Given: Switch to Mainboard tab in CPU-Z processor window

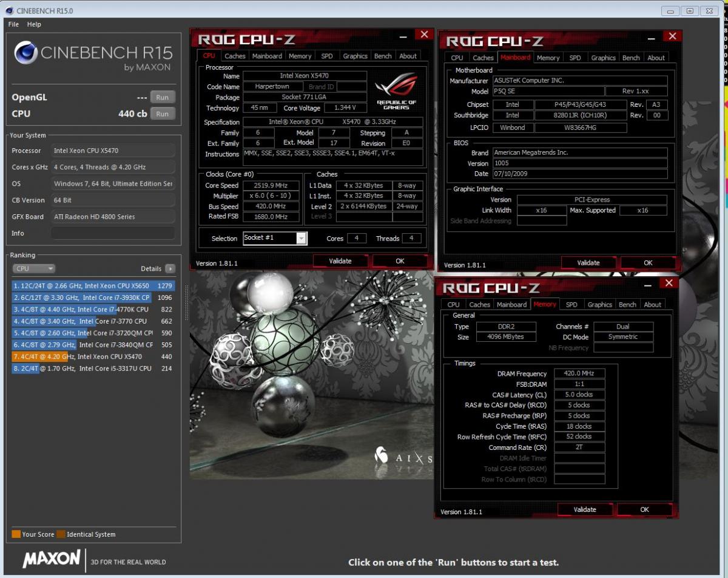Looking at the screenshot, I should 267,56.
